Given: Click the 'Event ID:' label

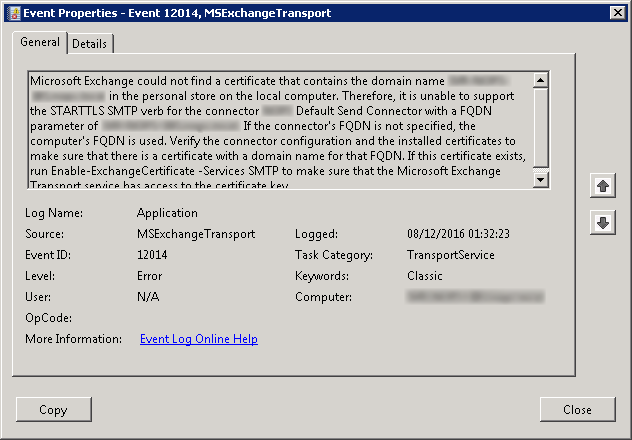Looking at the screenshot, I should [48, 255].
